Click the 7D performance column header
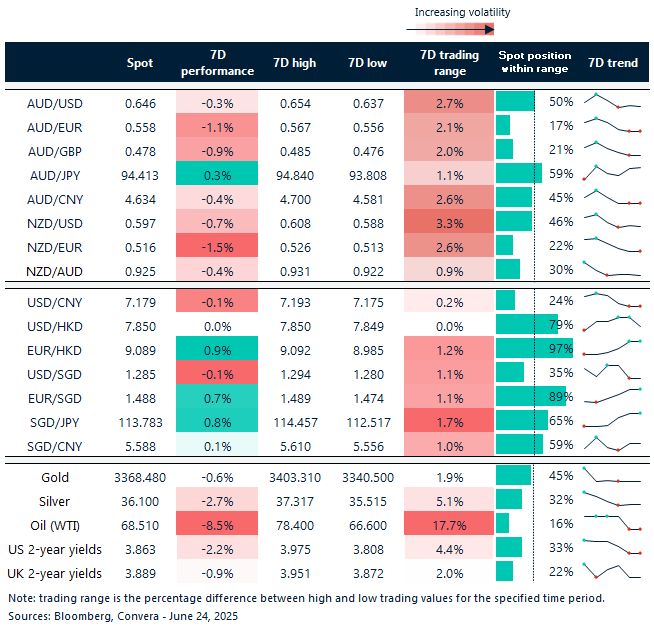This screenshot has height=631, width=654. tap(217, 63)
